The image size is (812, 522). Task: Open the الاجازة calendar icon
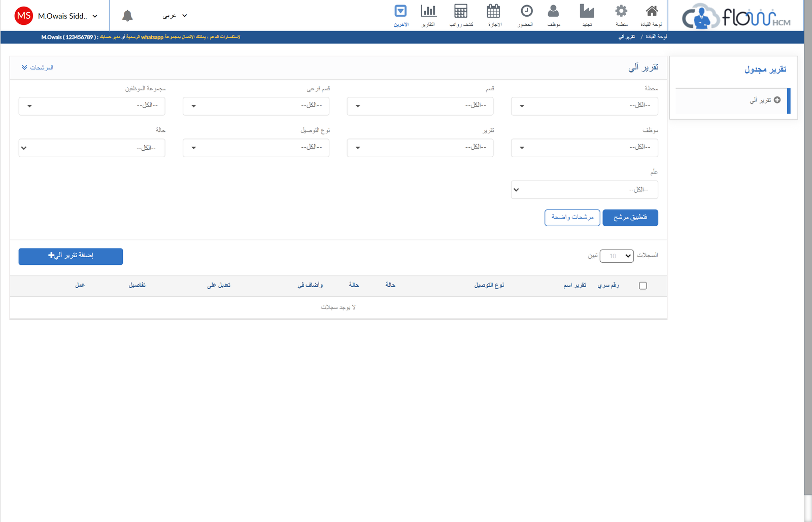(493, 12)
